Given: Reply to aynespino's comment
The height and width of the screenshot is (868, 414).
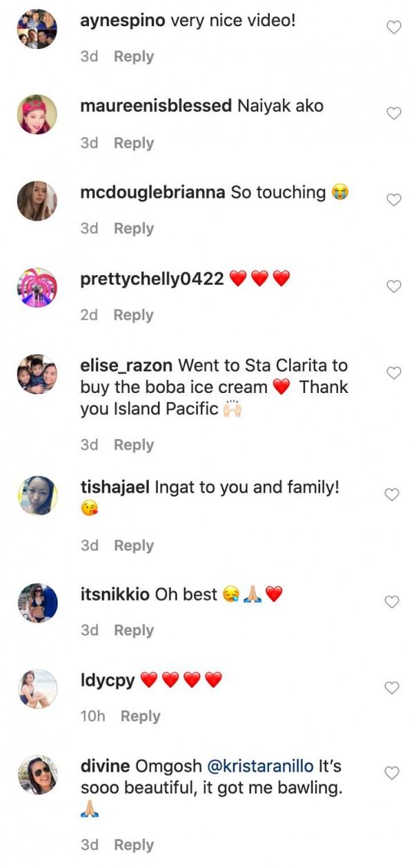Looking at the screenshot, I should [133, 57].
